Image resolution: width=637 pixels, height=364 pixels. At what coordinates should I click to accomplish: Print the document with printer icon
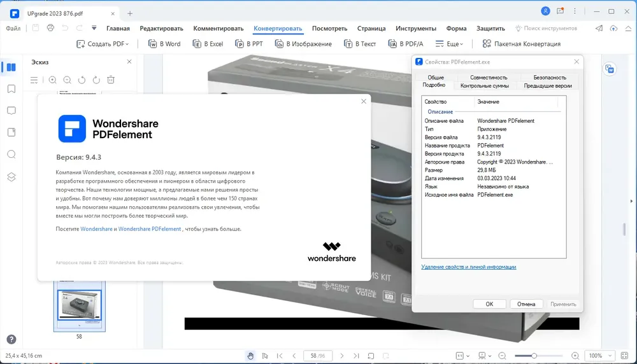50,28
